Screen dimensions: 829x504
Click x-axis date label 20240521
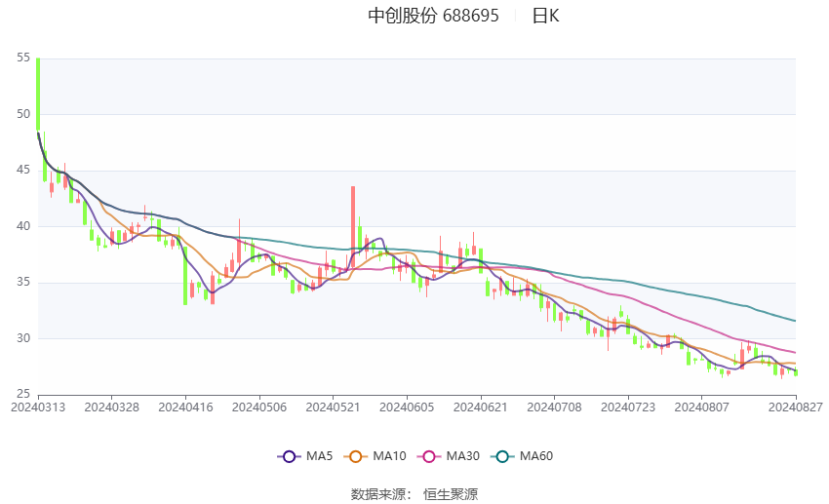(x=334, y=407)
